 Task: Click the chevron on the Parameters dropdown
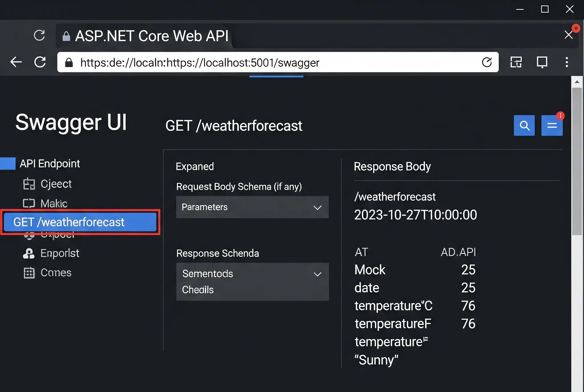click(317, 207)
